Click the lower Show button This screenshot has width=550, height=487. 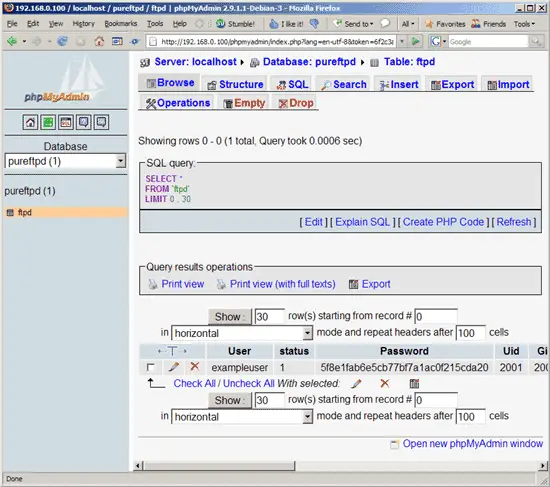(230, 400)
